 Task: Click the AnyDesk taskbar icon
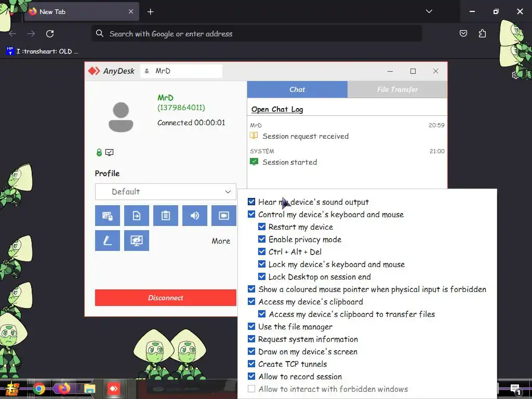[114, 389]
